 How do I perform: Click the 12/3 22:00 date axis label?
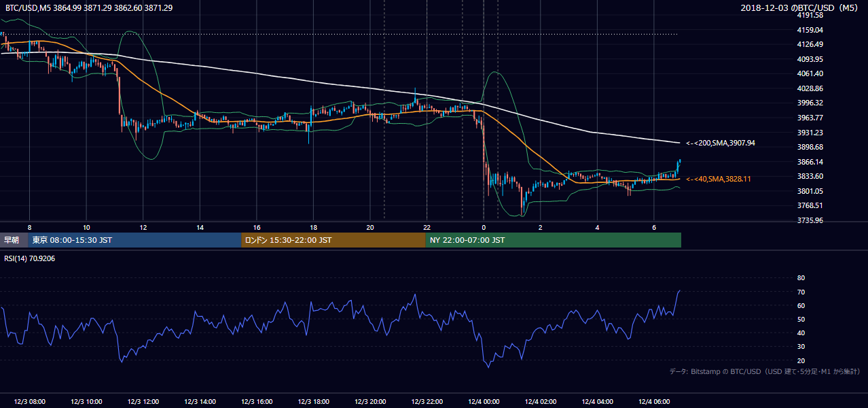point(427,402)
